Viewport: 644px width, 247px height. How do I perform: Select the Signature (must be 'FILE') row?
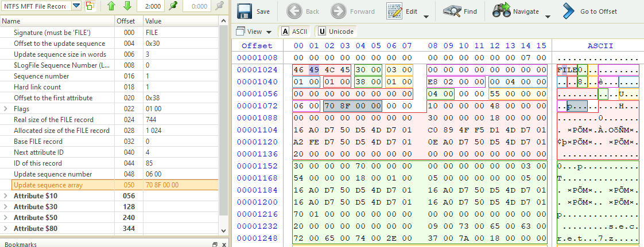click(110, 33)
